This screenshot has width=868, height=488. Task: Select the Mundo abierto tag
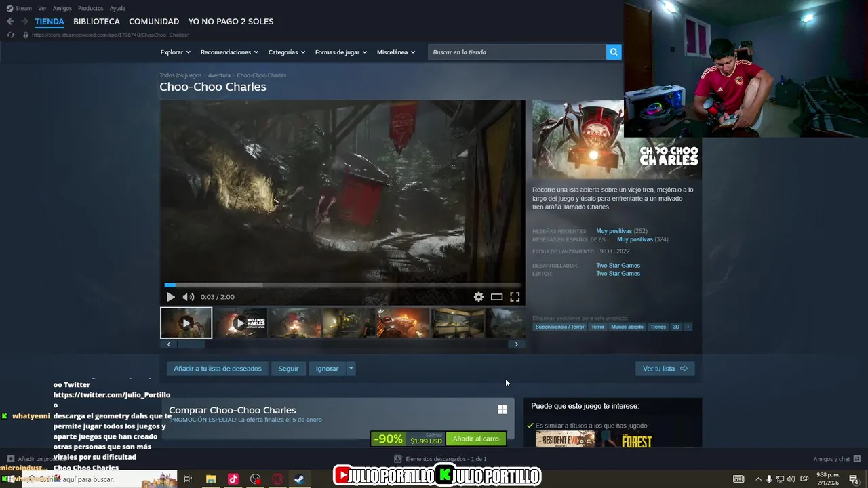coord(627,327)
